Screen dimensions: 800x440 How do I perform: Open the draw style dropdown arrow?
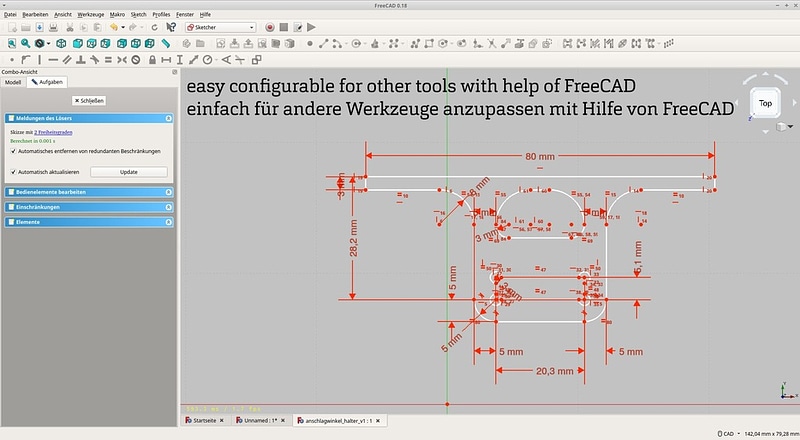(48, 44)
